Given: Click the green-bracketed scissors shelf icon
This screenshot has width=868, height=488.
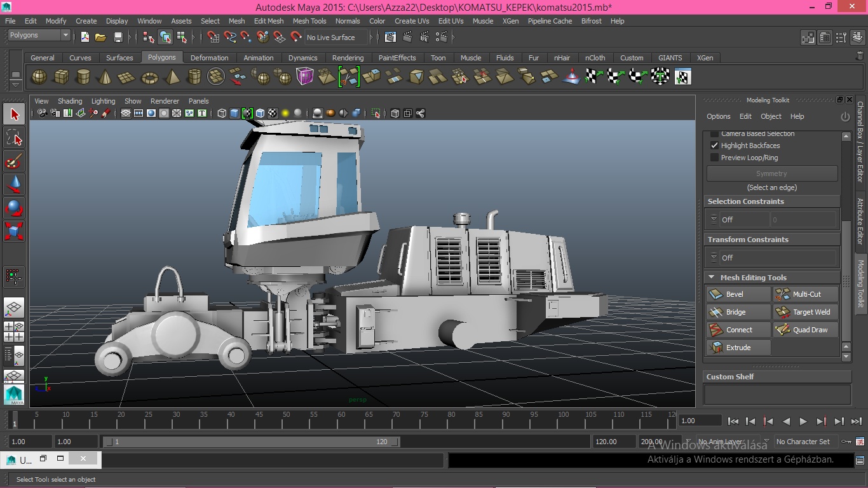Looking at the screenshot, I should tap(349, 77).
